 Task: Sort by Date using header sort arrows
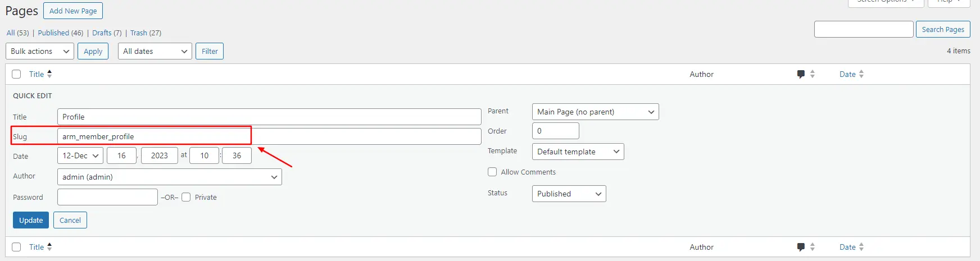point(861,74)
